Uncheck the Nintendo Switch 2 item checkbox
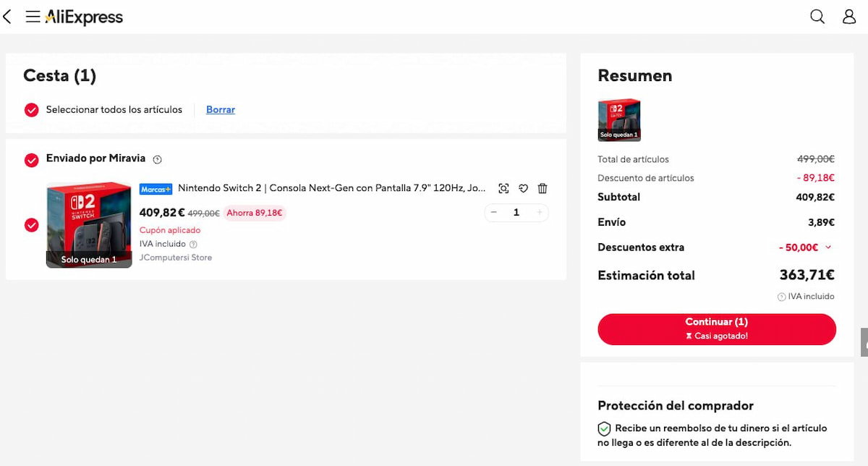The image size is (868, 466). pos(31,225)
